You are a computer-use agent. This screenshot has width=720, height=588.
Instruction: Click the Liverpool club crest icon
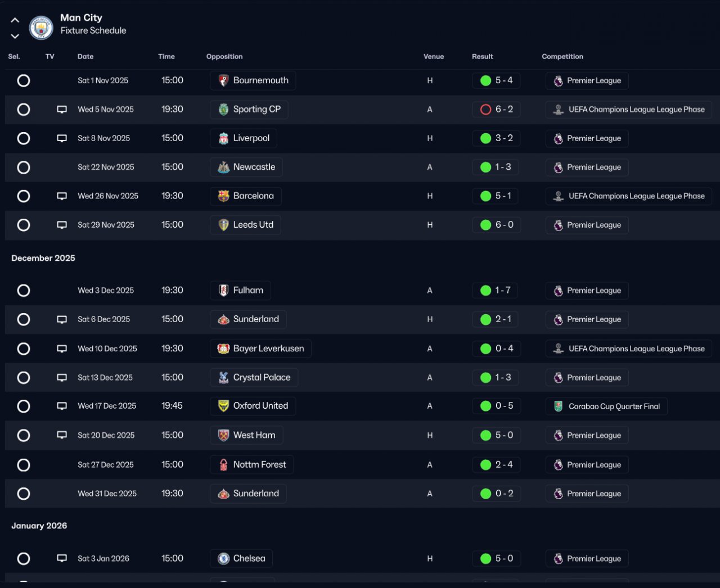pyautogui.click(x=223, y=138)
